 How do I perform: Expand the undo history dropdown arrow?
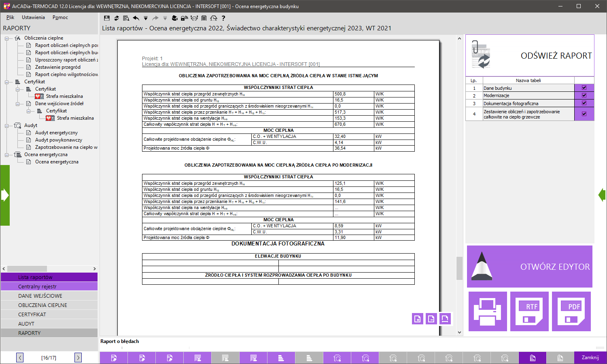point(146,18)
